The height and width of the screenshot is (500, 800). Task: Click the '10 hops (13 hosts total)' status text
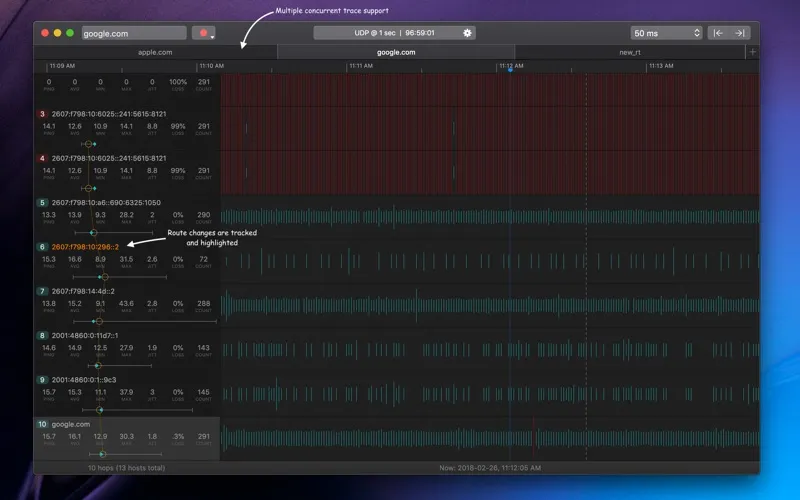pyautogui.click(x=127, y=468)
